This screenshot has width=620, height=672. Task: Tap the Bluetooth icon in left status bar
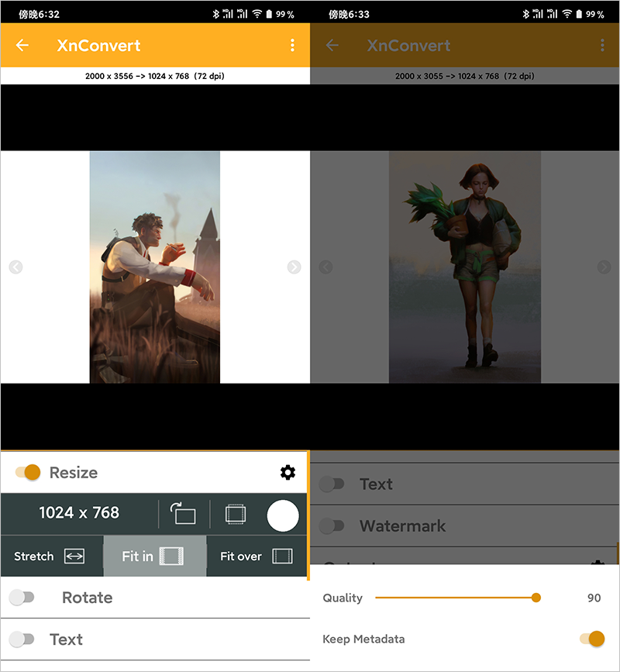point(215,14)
